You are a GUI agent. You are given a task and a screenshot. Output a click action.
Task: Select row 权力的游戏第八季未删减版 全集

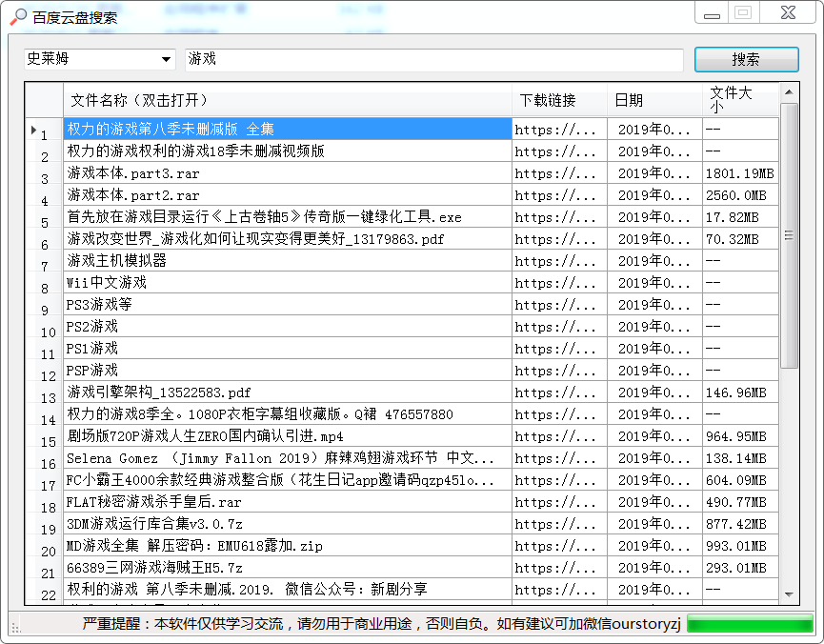pyautogui.click(x=288, y=129)
